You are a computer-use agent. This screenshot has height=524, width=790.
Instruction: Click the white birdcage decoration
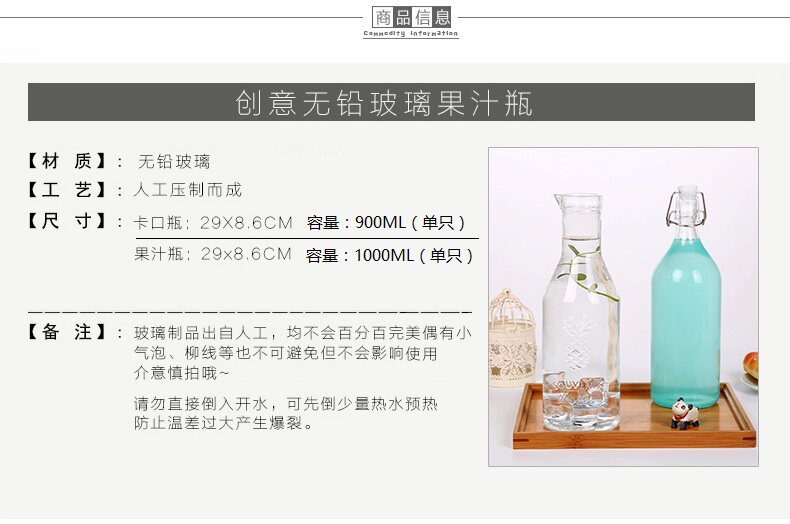(x=510, y=338)
